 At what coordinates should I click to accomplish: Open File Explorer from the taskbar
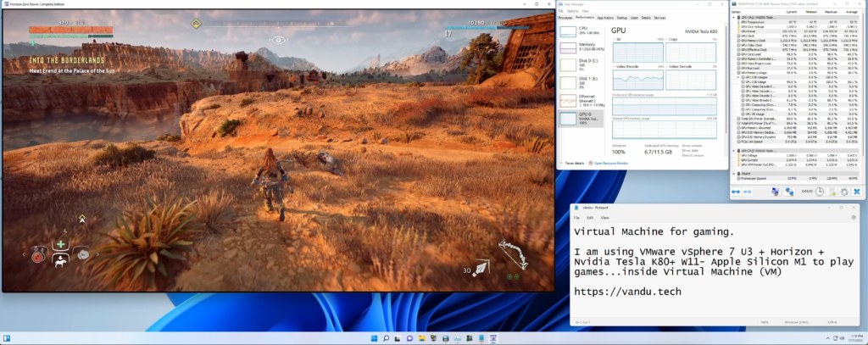tap(422, 338)
